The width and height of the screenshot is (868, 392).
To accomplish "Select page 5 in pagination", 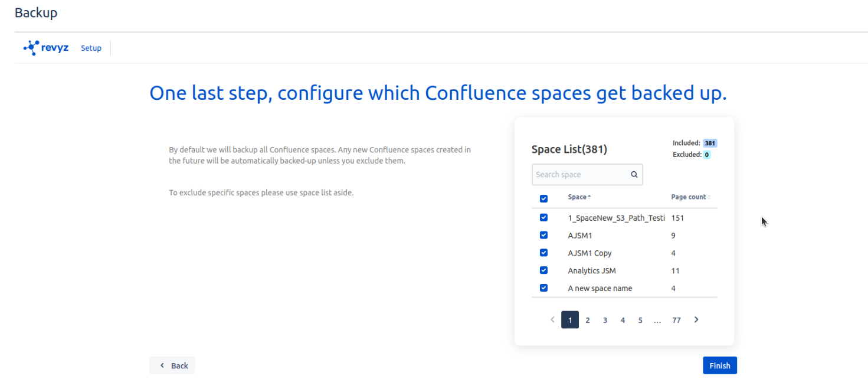I will pyautogui.click(x=640, y=320).
